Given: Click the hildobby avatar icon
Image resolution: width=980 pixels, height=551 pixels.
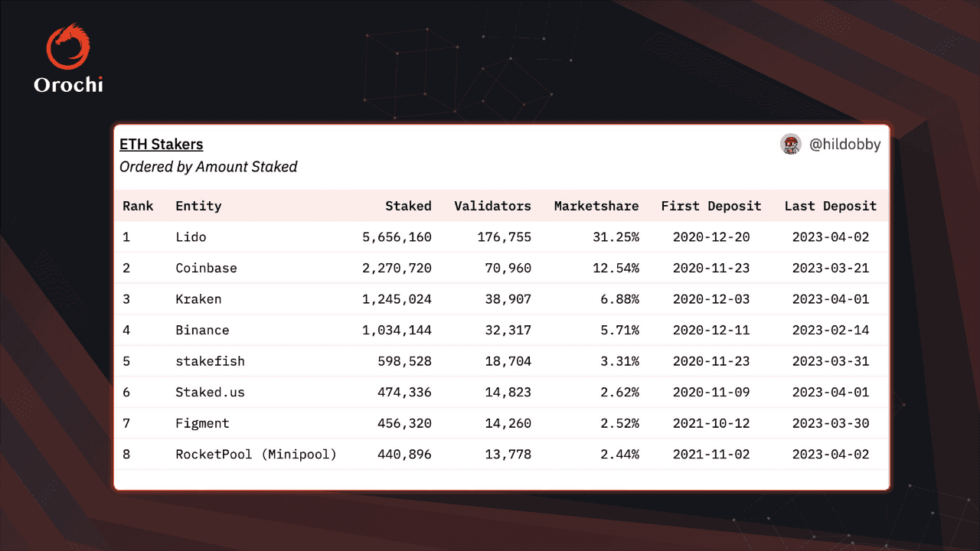Looking at the screenshot, I should pyautogui.click(x=791, y=144).
